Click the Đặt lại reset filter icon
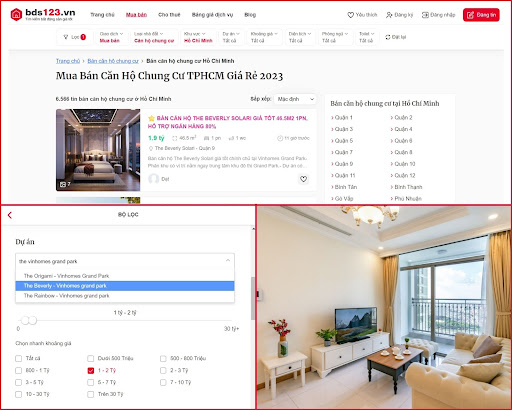This screenshot has width=512, height=410. tap(388, 37)
